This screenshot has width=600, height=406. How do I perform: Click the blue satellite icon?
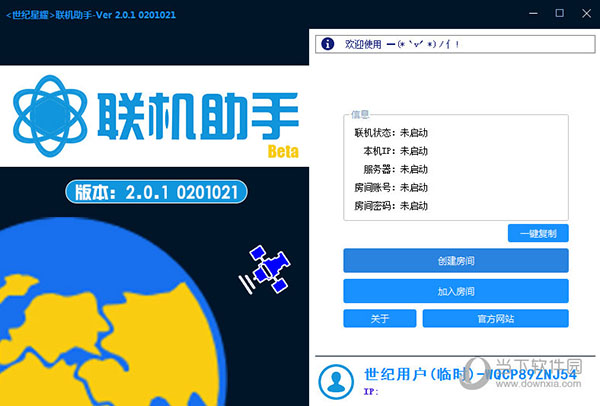point(264,269)
